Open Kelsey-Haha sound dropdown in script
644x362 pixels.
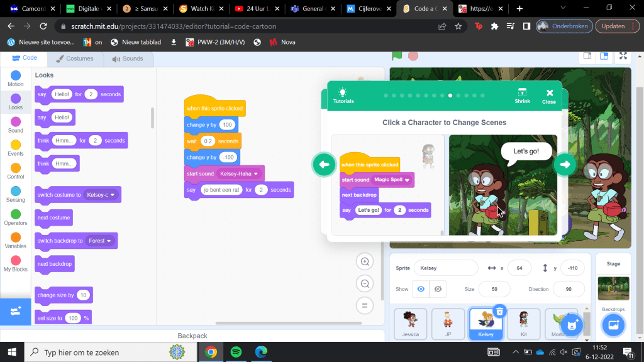click(255, 173)
